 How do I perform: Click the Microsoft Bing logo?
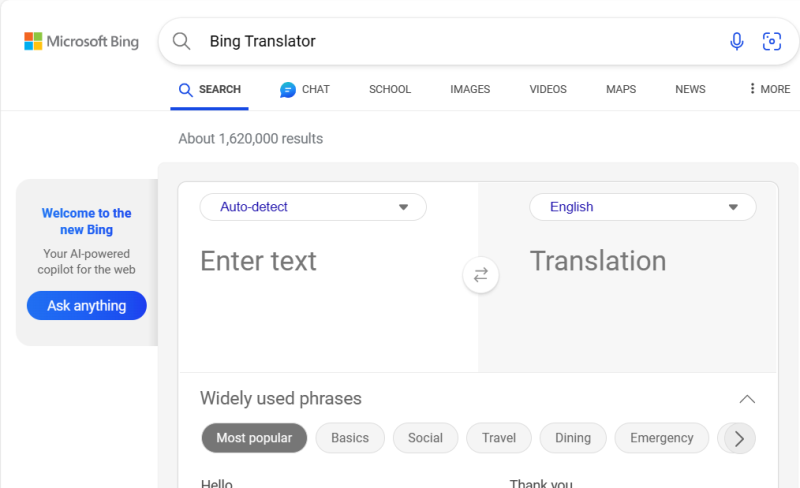pyautogui.click(x=81, y=41)
